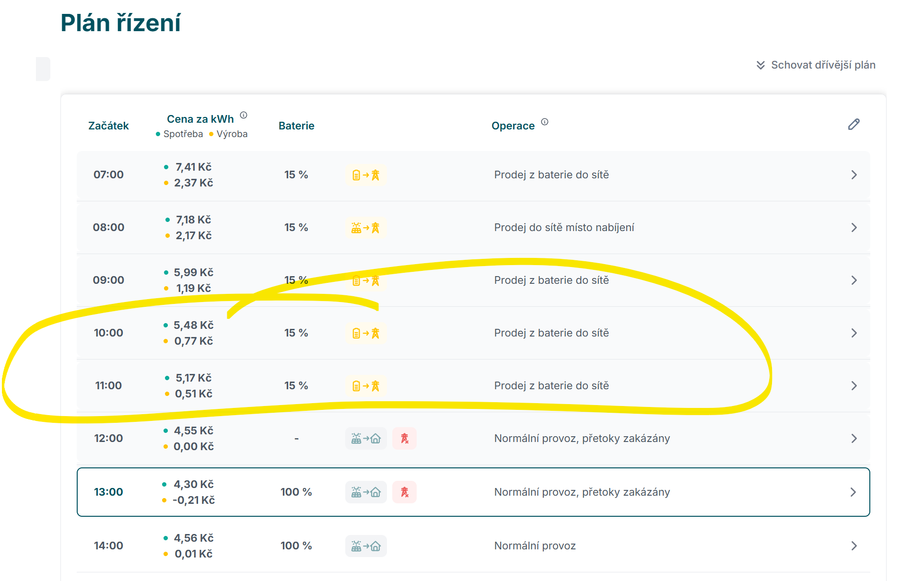The image size is (924, 581).
Task: Expand the 10:00 row chevron
Action: 854,333
